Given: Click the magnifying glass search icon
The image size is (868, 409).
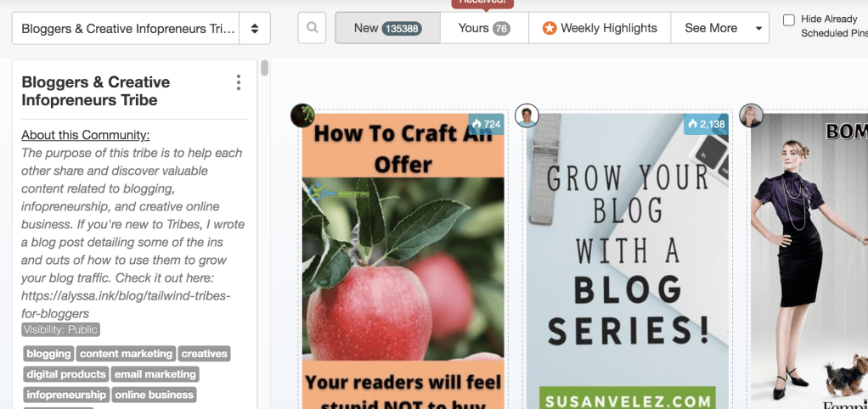Looking at the screenshot, I should (313, 28).
